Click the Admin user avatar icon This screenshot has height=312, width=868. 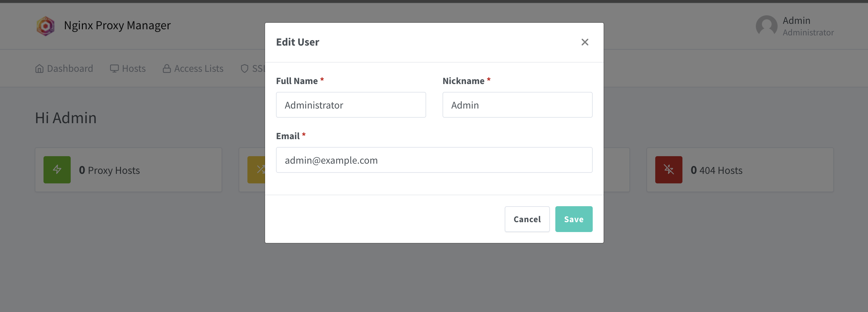point(766,26)
